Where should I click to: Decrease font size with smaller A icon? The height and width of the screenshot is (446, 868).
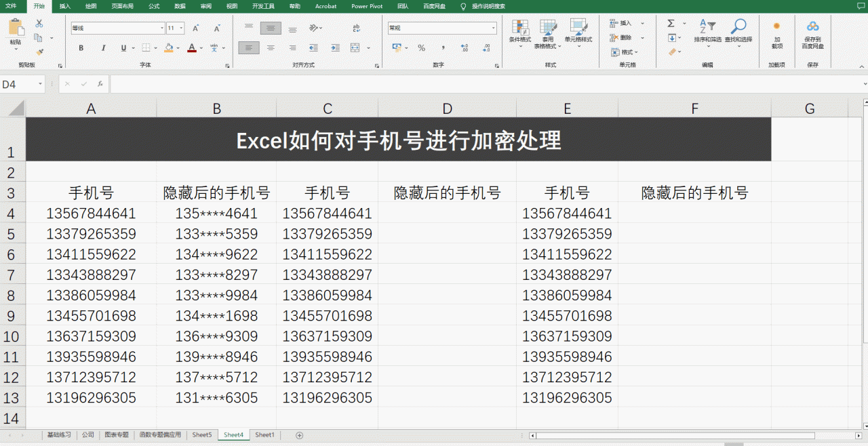[217, 28]
